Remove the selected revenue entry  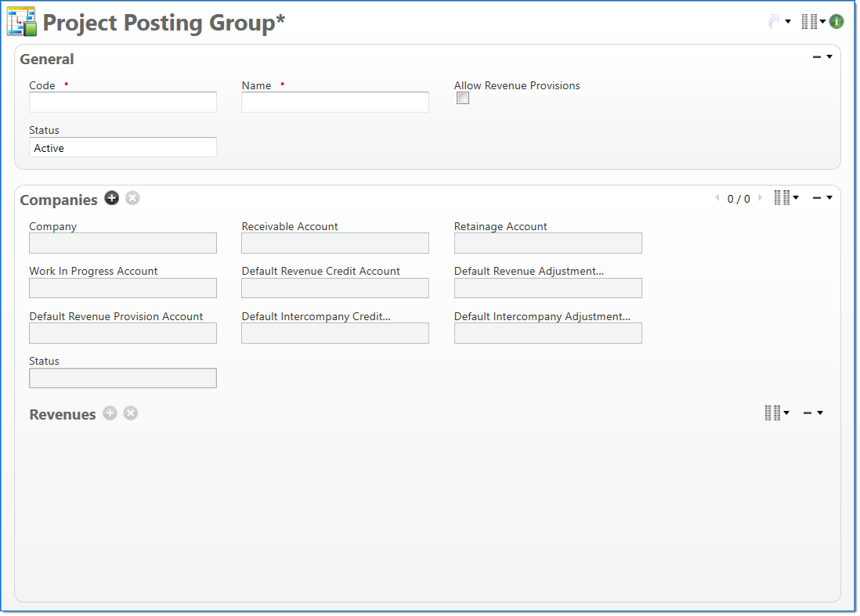pyautogui.click(x=131, y=413)
